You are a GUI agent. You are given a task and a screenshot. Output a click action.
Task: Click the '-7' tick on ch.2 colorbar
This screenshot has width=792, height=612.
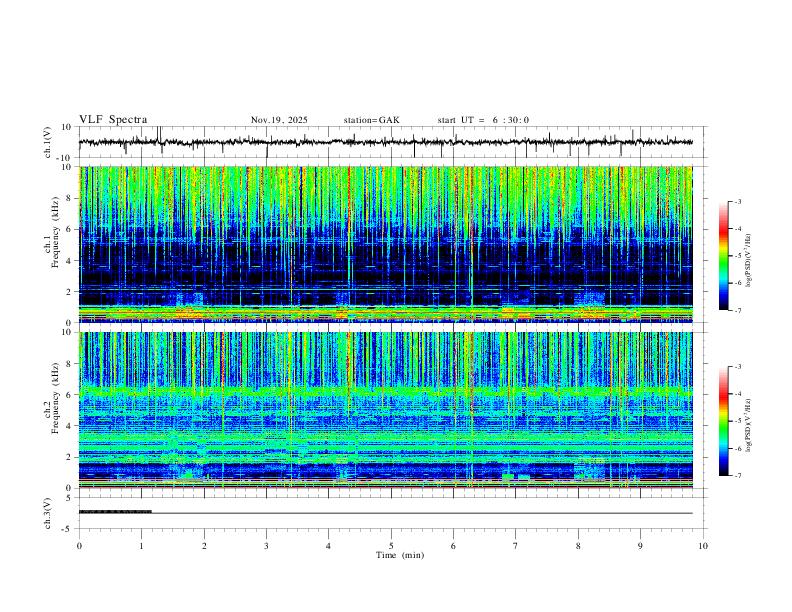click(x=738, y=476)
